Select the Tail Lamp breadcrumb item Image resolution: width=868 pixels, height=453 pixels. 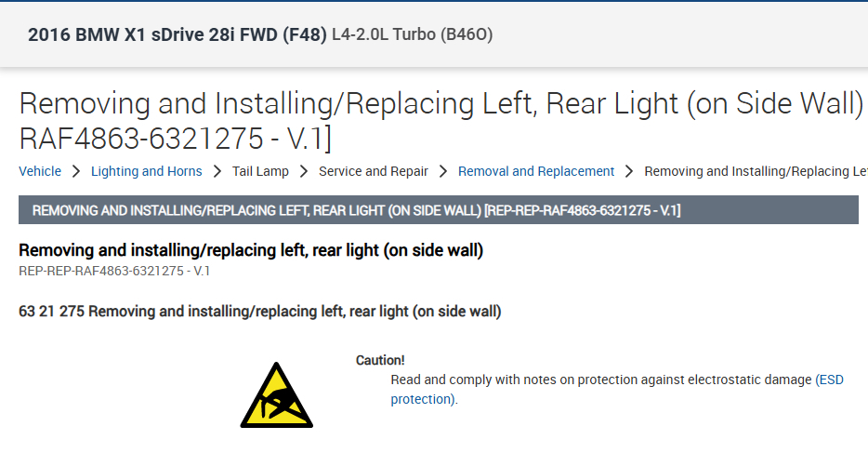click(x=260, y=171)
